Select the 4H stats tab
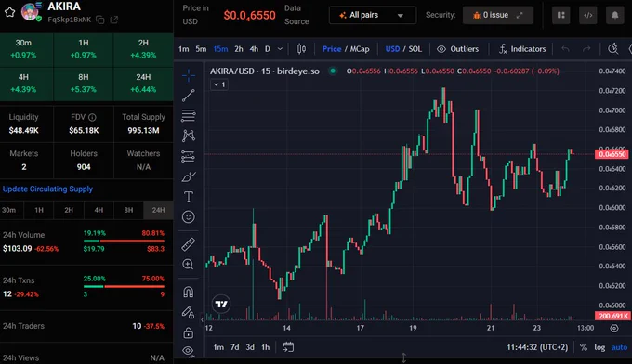The width and height of the screenshot is (632, 364). [x=99, y=210]
